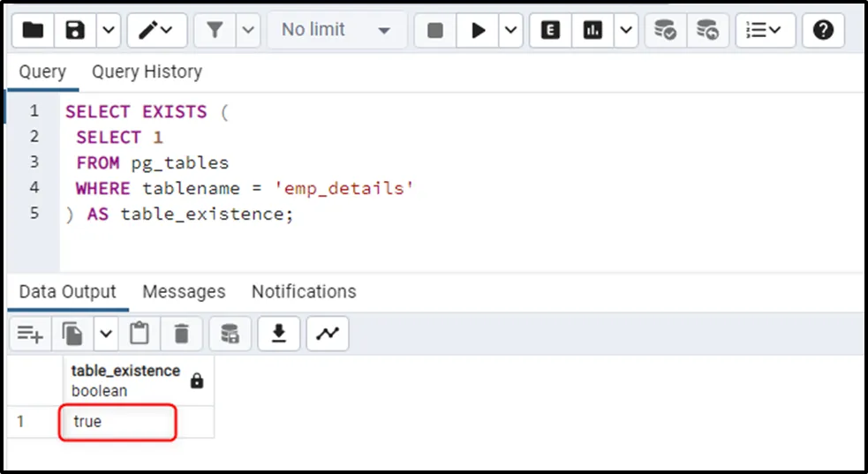Open the Macros list dropdown
The height and width of the screenshot is (474, 868).
[765, 30]
